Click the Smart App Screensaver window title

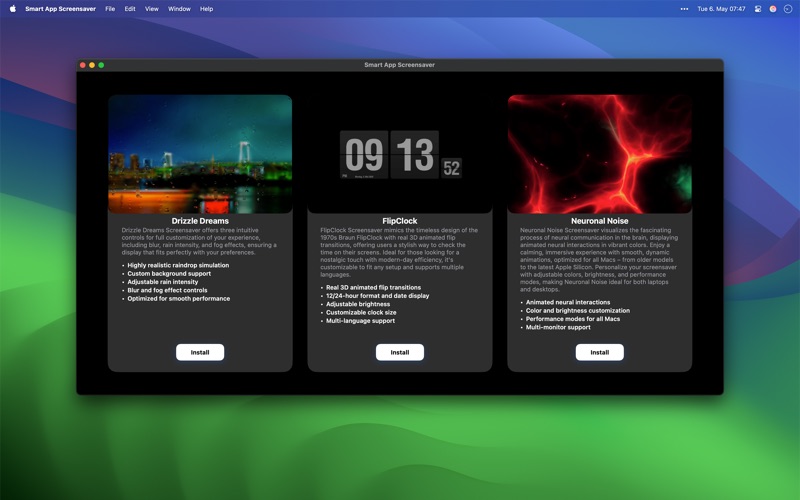pyautogui.click(x=399, y=65)
